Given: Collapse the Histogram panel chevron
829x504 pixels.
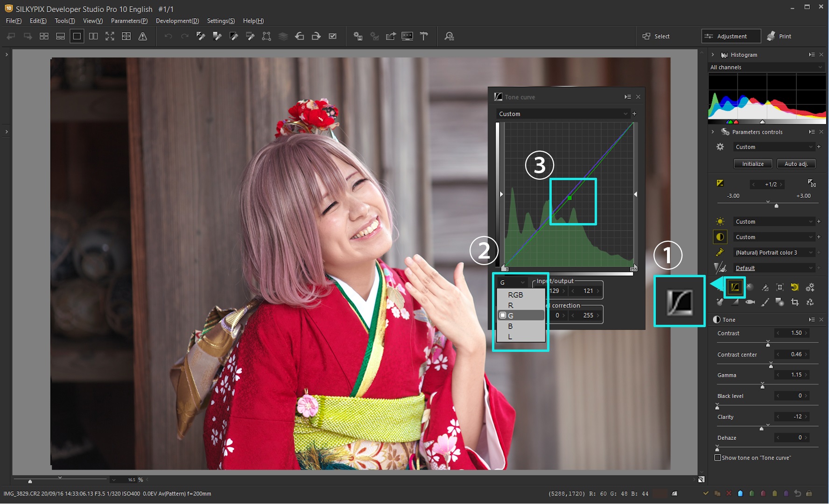Looking at the screenshot, I should coord(713,55).
